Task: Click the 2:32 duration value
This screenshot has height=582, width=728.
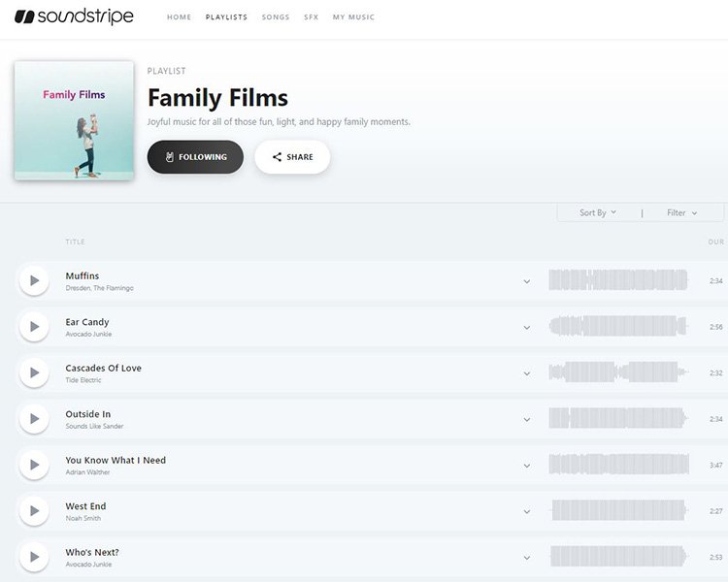Action: pyautogui.click(x=716, y=372)
